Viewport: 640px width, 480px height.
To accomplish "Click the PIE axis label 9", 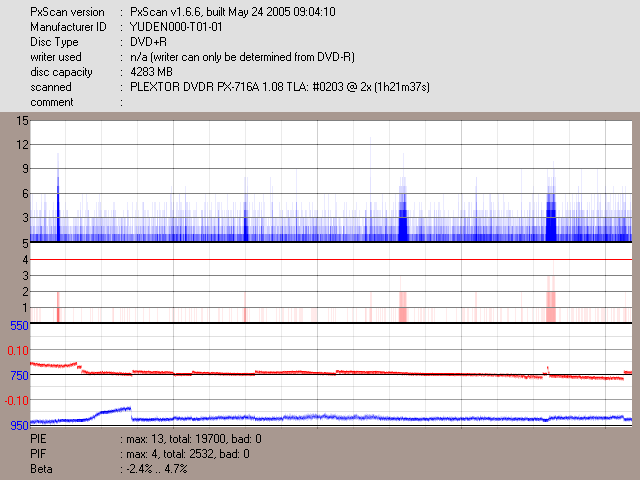I will pyautogui.click(x=25, y=169).
